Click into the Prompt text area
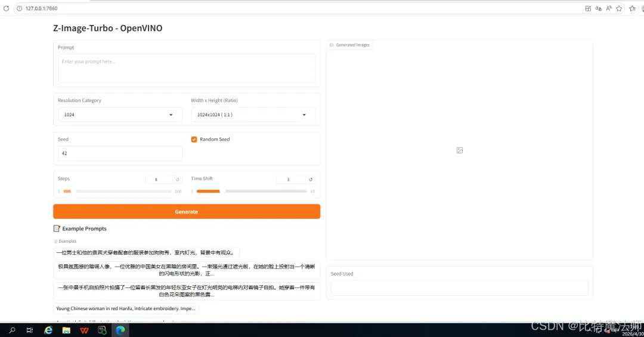 tap(187, 68)
